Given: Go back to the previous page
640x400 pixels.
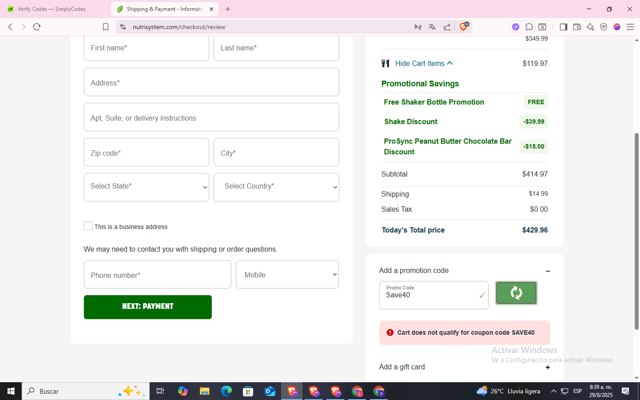Looking at the screenshot, I should pyautogui.click(x=10, y=27).
